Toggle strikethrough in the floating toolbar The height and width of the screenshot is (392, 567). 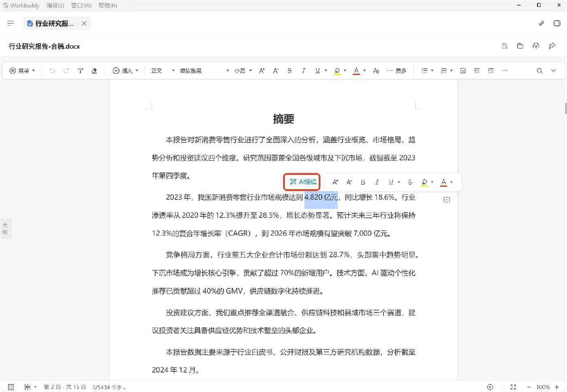point(410,182)
